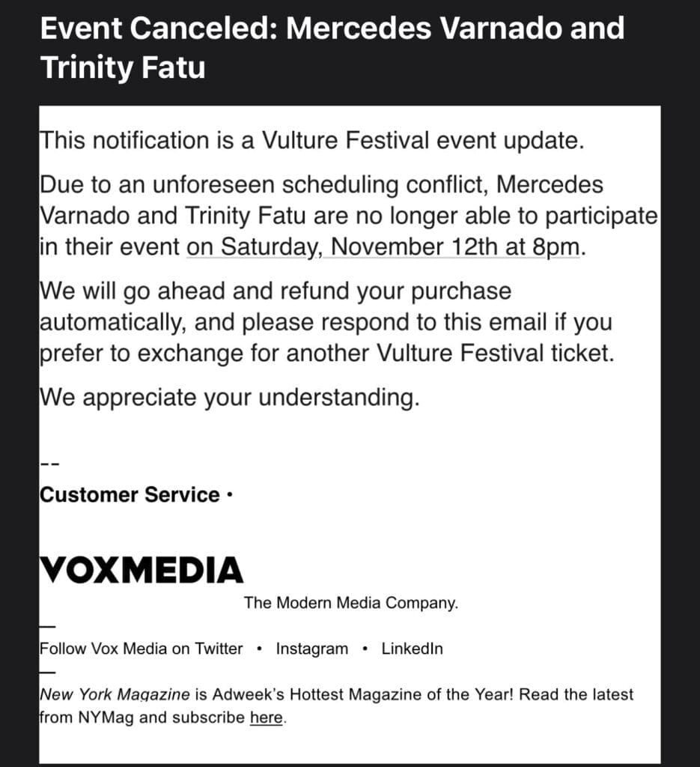This screenshot has height=767, width=700.
Task: Click the 'refund your purchase' sentence
Action: tap(276, 291)
